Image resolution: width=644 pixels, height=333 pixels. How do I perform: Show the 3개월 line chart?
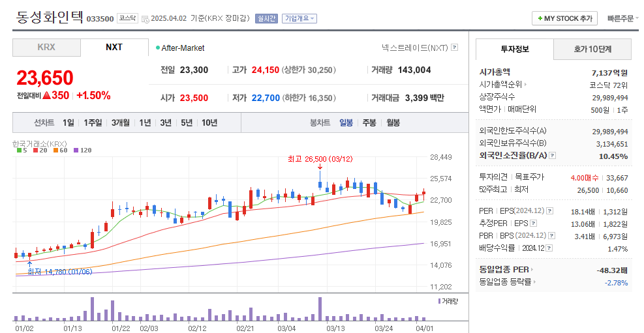coord(120,123)
